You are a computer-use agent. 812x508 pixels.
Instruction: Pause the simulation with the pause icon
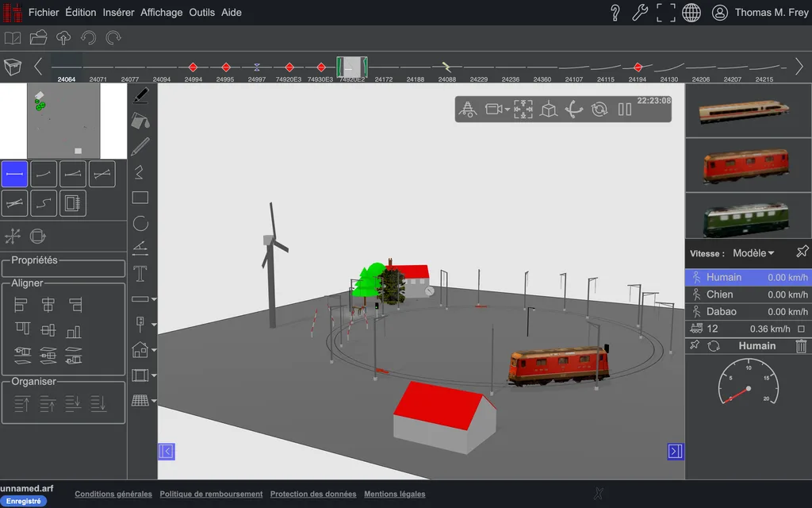[x=625, y=110]
